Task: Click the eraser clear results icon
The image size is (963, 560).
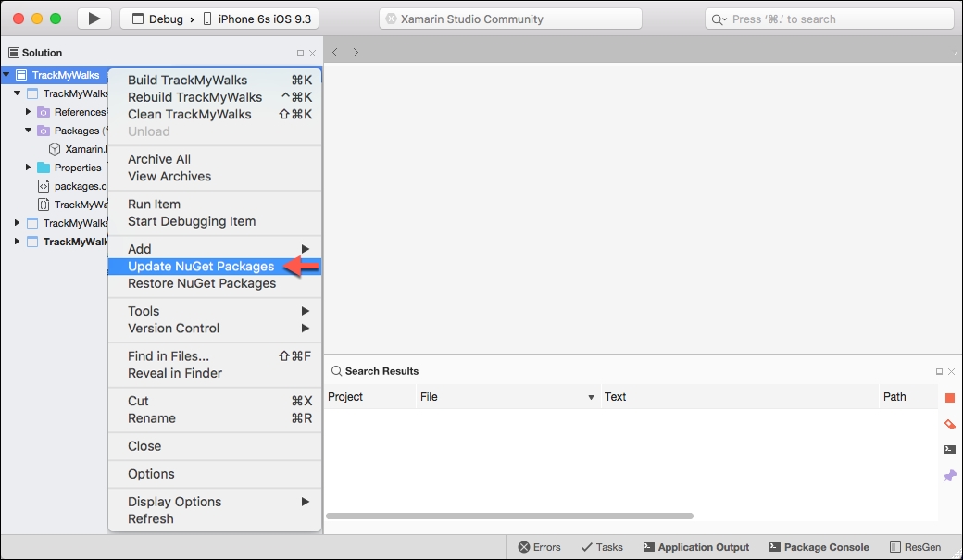Action: 949,424
